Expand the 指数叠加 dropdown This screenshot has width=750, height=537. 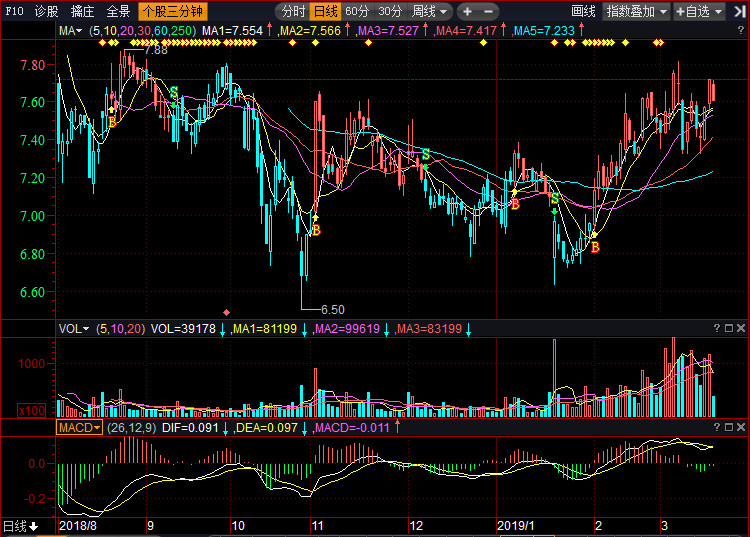click(x=637, y=11)
